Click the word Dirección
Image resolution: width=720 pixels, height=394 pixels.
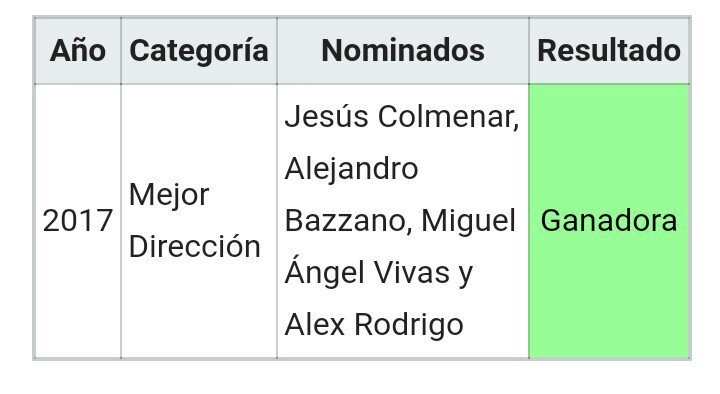pos(195,247)
